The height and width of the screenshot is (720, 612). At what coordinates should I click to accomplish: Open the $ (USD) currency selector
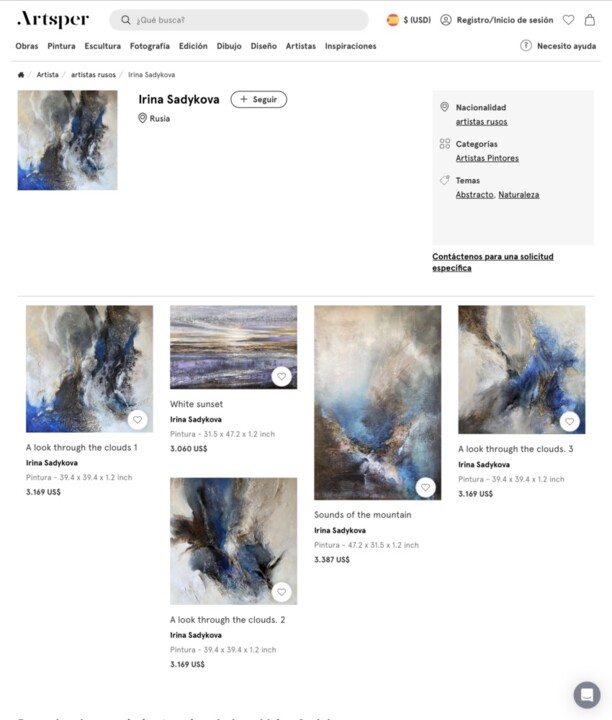click(x=409, y=20)
